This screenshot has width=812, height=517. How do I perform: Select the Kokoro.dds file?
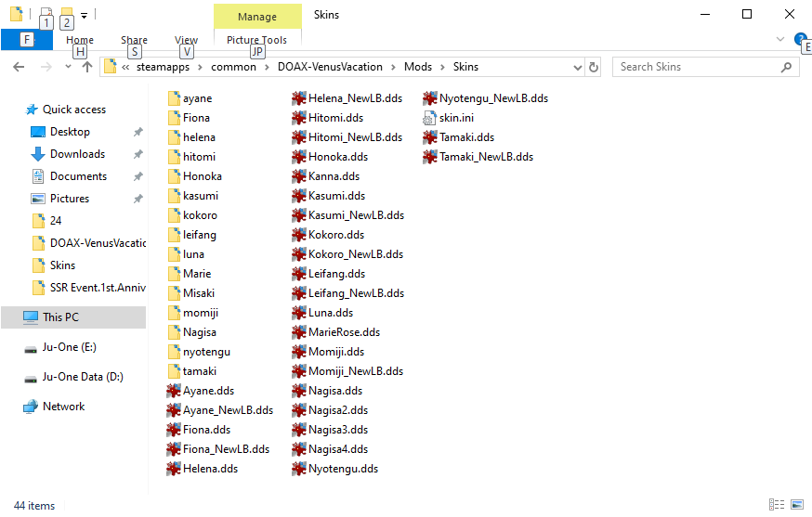coord(328,235)
